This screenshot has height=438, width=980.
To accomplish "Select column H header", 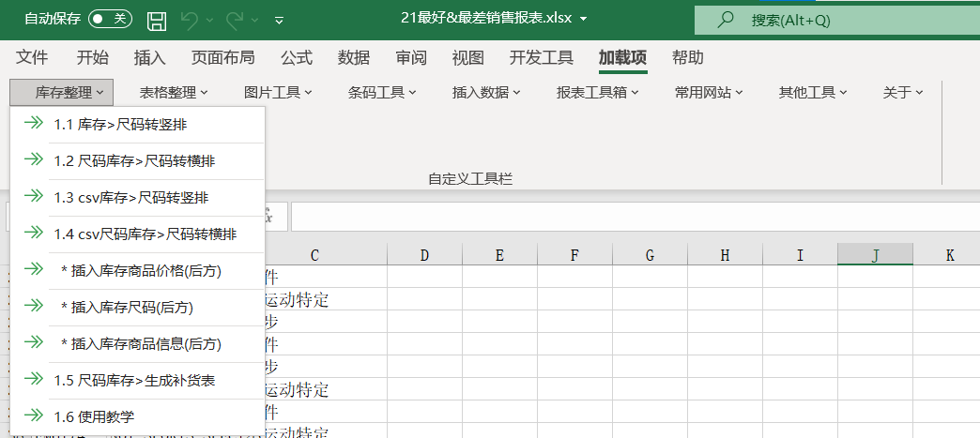I will coord(725,254).
